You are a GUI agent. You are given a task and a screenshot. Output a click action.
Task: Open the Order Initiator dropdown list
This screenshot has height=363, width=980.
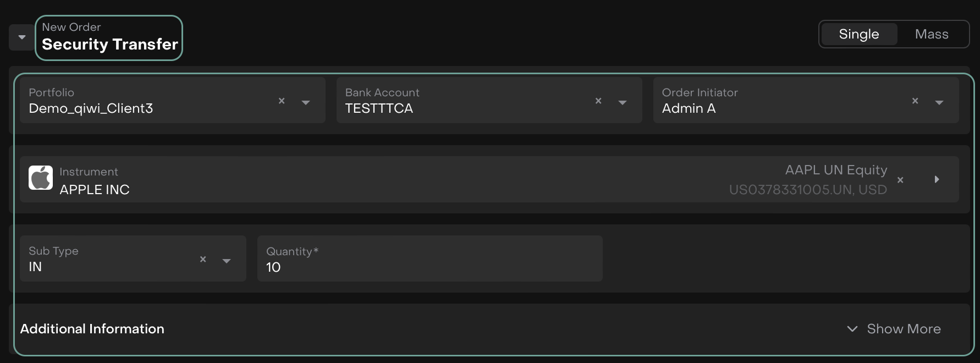[939, 102]
